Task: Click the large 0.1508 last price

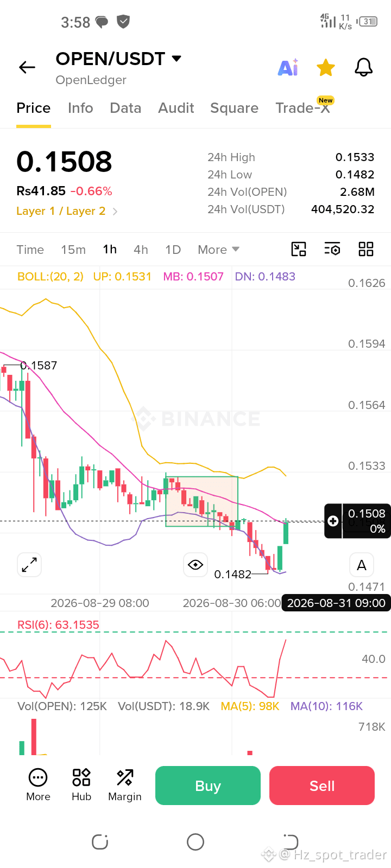Action: click(64, 162)
